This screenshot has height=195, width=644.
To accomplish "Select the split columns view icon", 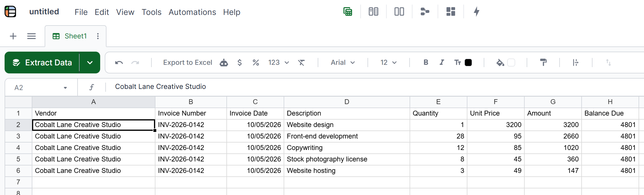I will [x=399, y=12].
